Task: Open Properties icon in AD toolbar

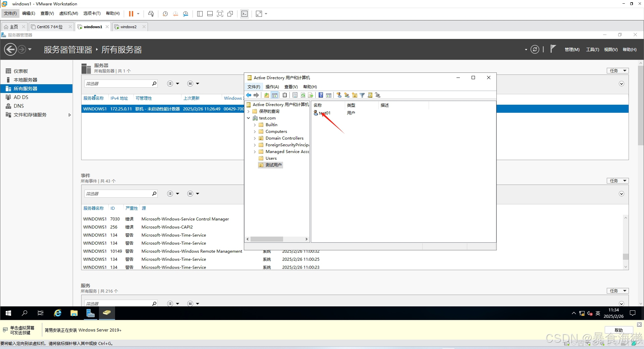Action: click(x=295, y=95)
